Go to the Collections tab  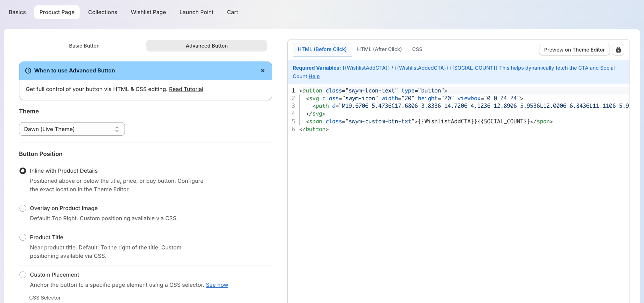click(103, 12)
